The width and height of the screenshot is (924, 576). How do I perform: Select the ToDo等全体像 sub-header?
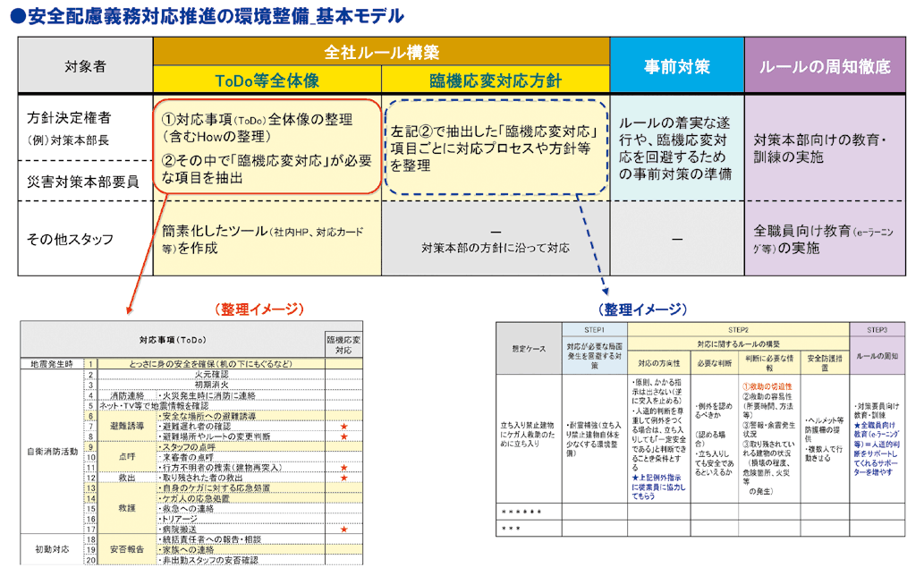(x=267, y=80)
